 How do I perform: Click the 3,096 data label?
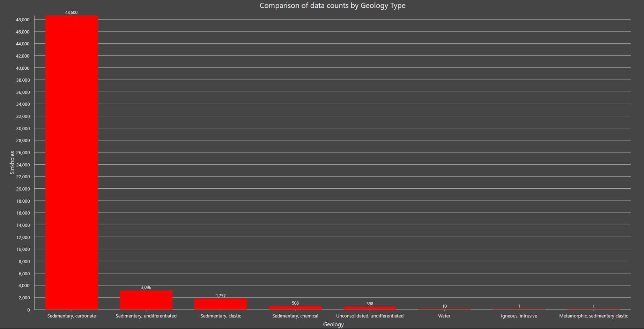(146, 287)
